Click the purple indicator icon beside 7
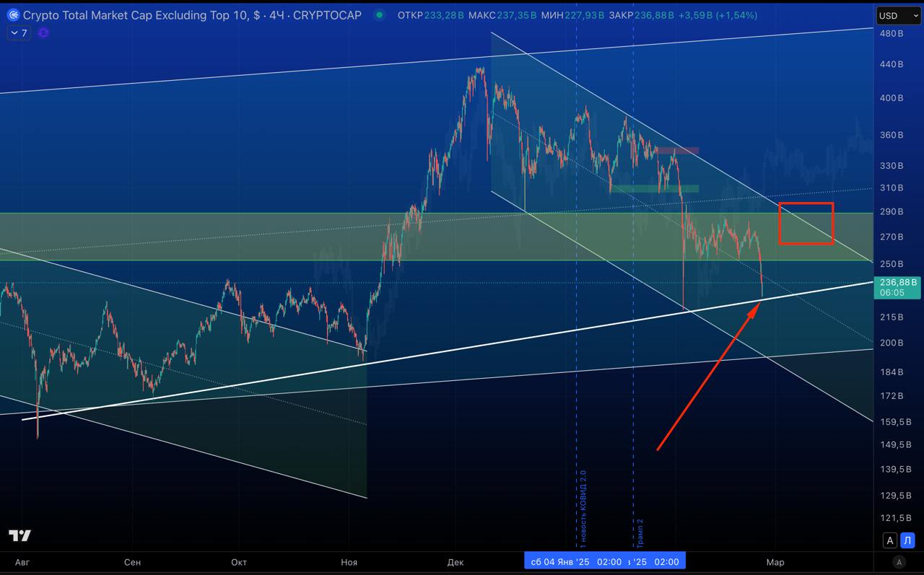Screen dimensions: 924x575 43,32
